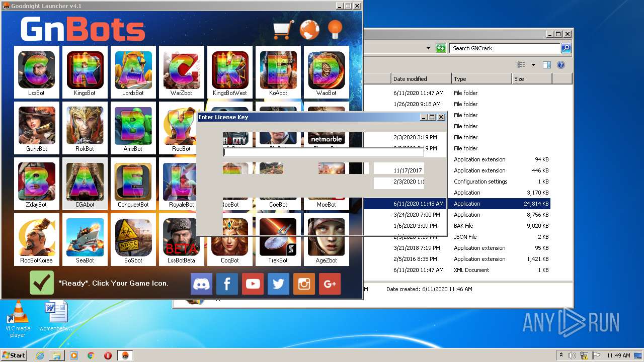
Task: Open the ZdayBot icon
Action: [x=36, y=184]
